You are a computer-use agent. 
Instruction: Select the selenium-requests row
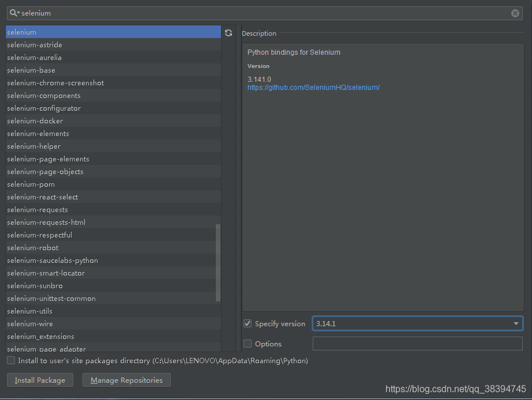tap(113, 209)
